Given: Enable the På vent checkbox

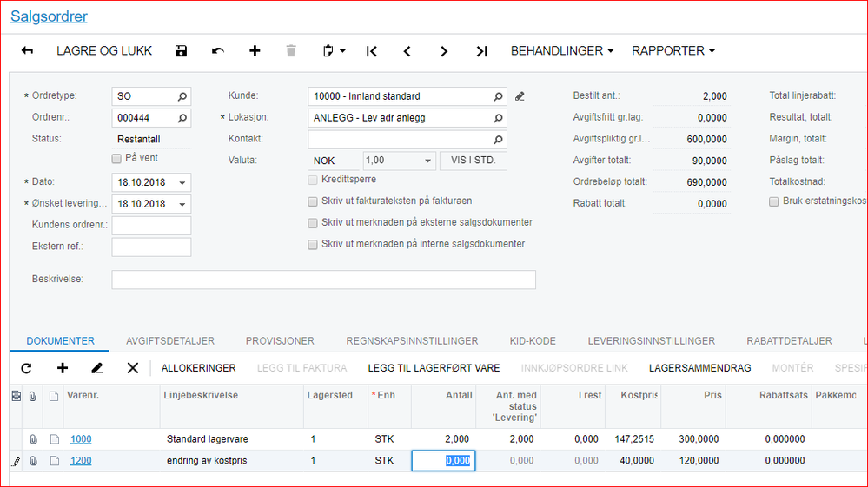Looking at the screenshot, I should (116, 159).
